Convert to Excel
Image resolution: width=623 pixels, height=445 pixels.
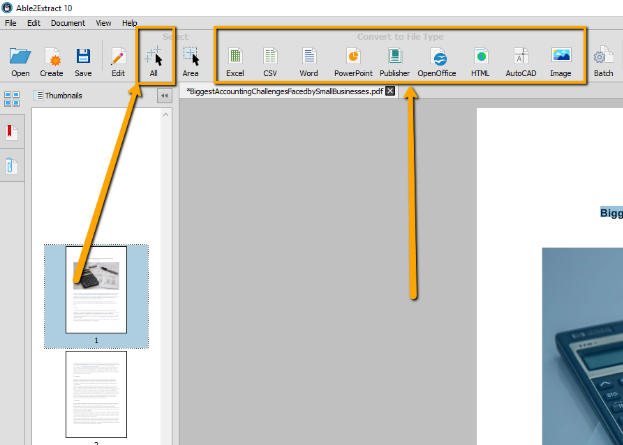coord(235,62)
